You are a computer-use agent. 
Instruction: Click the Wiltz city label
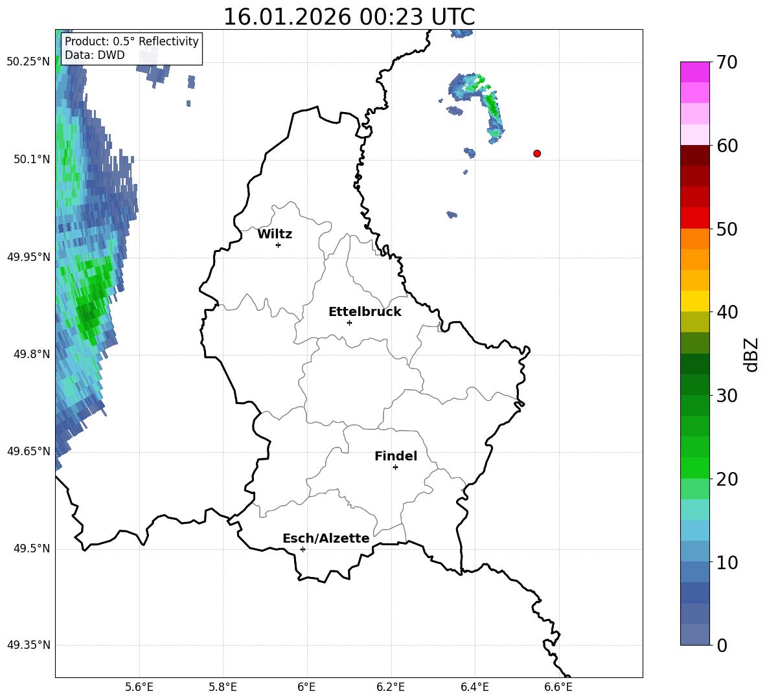275,234
